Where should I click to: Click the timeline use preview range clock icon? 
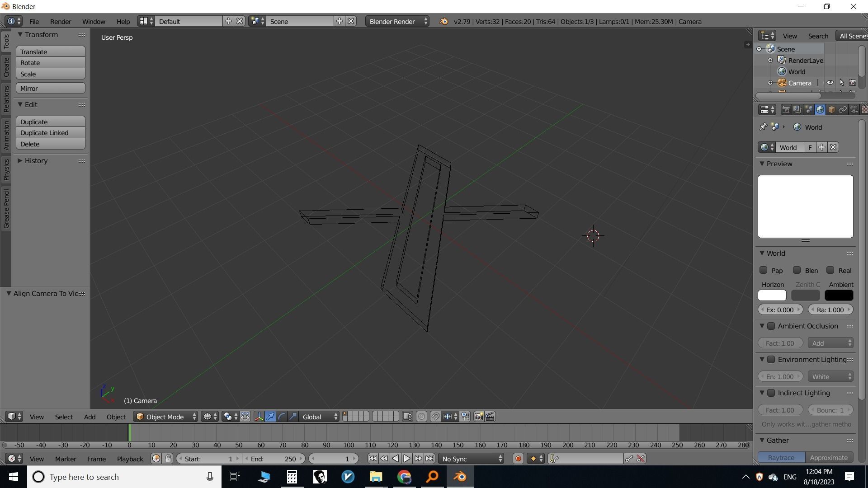(x=156, y=459)
